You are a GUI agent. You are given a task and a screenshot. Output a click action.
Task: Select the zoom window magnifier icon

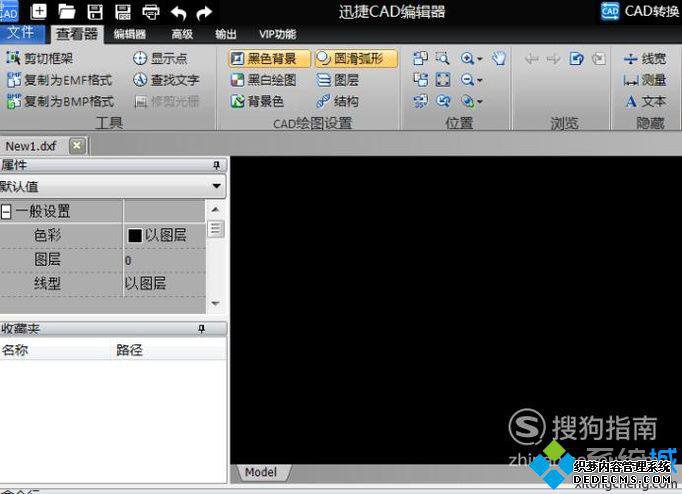point(442,58)
